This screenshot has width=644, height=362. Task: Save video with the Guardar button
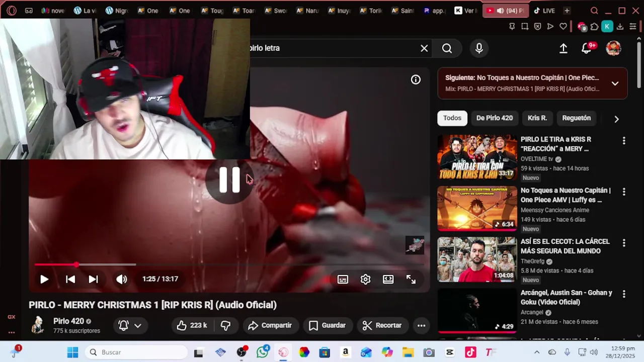327,325
